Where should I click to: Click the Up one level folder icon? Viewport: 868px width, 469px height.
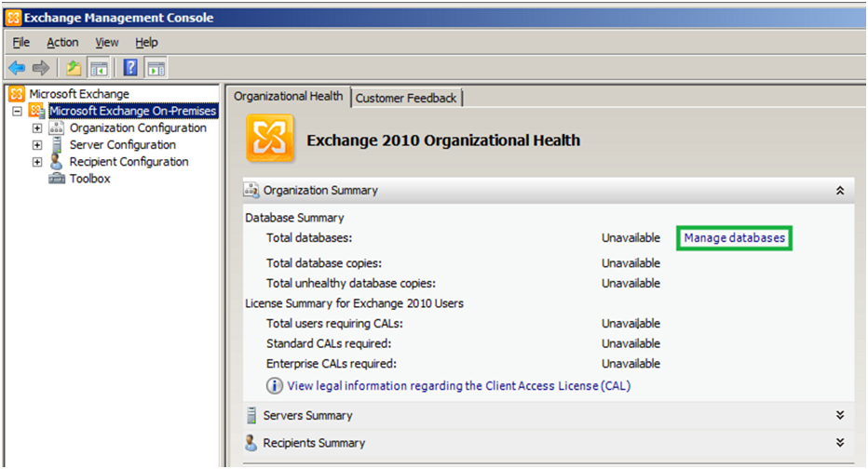click(x=74, y=68)
